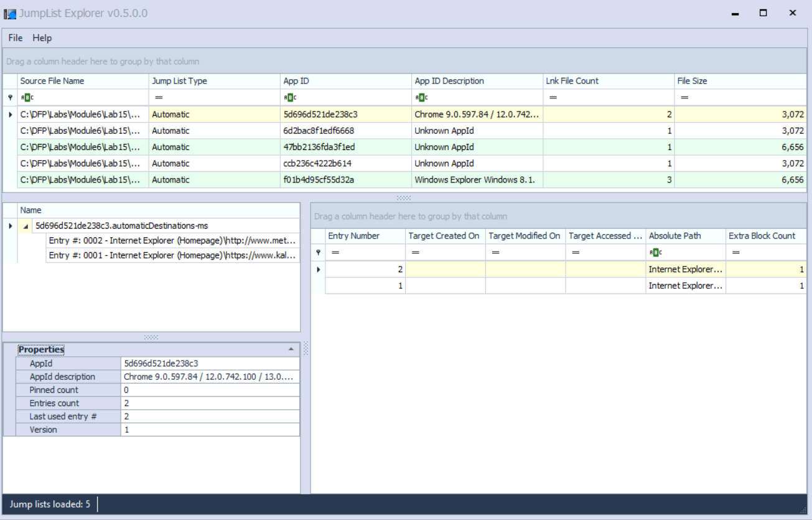
Task: Collapse the Properties panel section
Action: click(291, 349)
